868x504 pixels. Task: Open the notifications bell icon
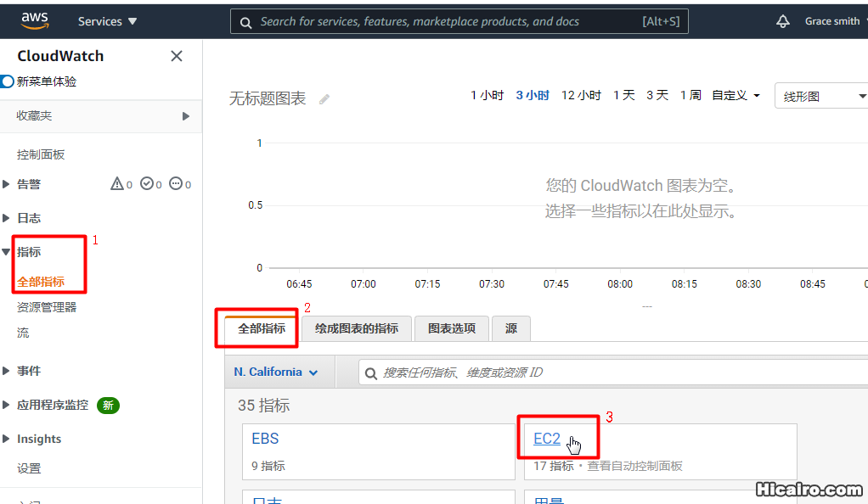point(782,20)
